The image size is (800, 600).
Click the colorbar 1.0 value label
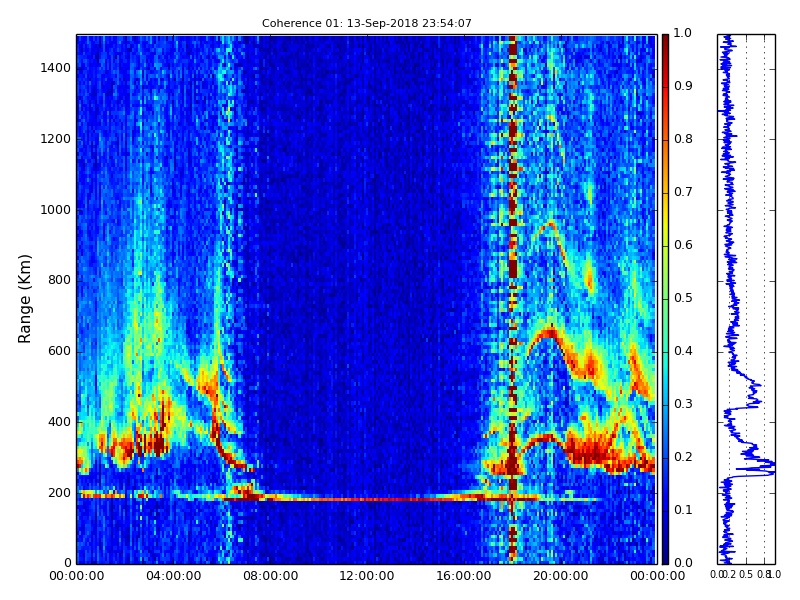(x=683, y=33)
